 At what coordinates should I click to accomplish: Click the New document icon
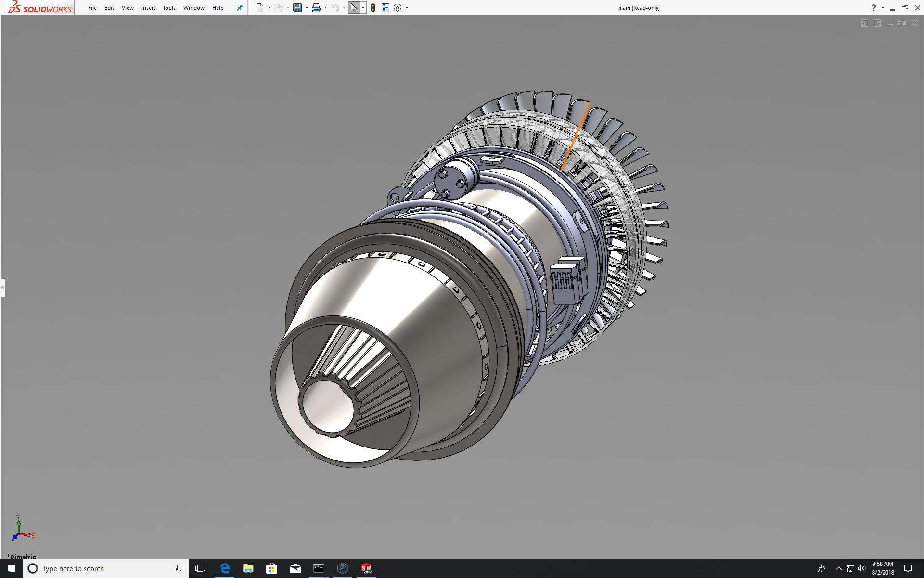coord(260,8)
